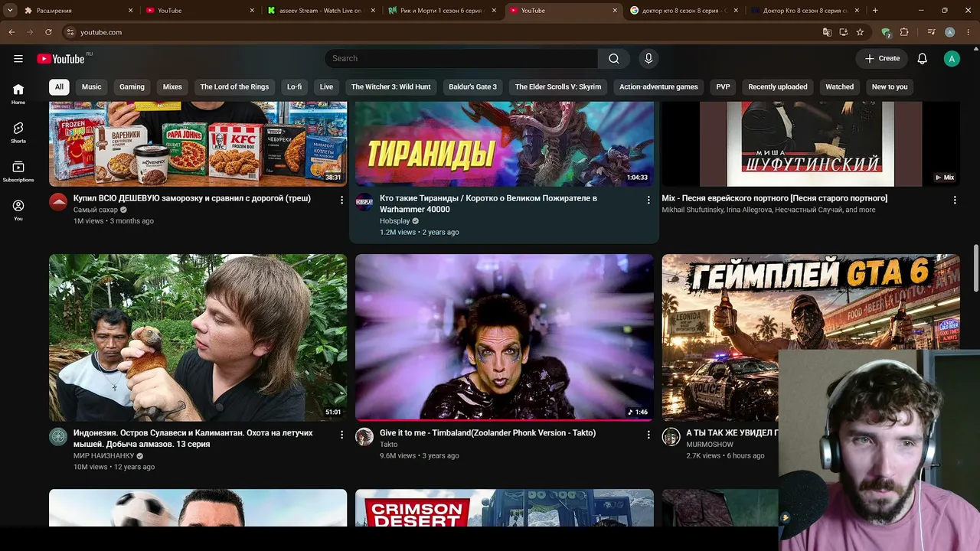Open a new browser tab
The image size is (980, 551).
pos(875,11)
